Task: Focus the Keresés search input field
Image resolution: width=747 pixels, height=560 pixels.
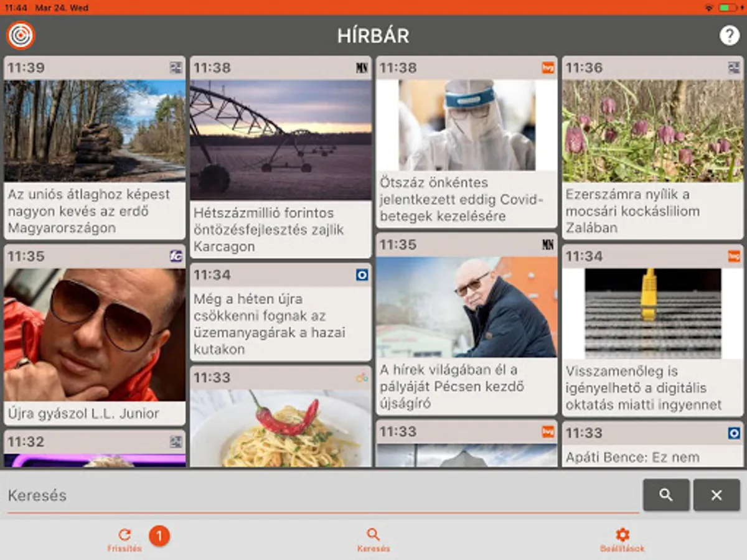Action: click(x=322, y=495)
